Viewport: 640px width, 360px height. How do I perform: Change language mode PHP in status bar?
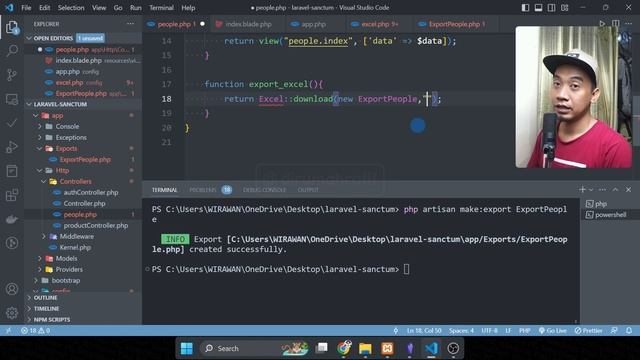click(524, 331)
